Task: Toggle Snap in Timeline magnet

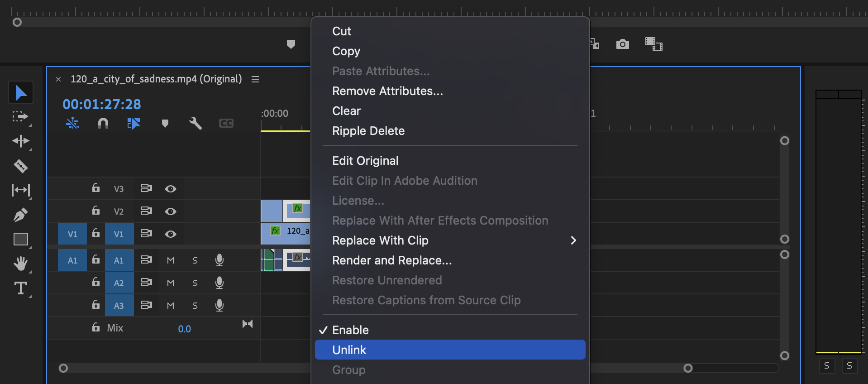Action: (103, 123)
